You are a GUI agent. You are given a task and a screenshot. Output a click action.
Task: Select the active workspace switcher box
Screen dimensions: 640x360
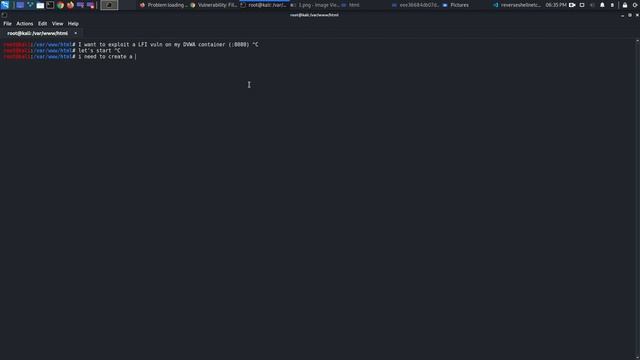pos(109,5)
